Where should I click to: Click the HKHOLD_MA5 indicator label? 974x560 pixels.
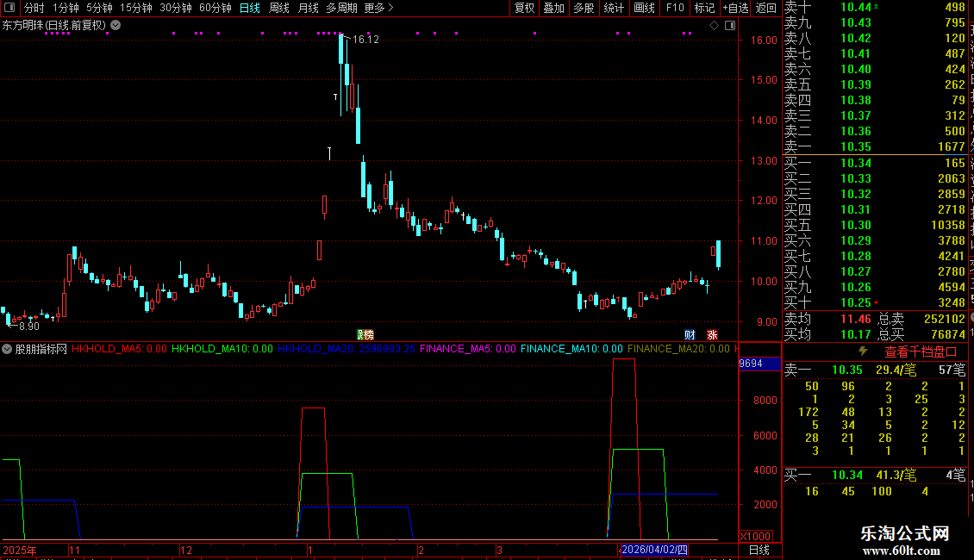click(119, 349)
